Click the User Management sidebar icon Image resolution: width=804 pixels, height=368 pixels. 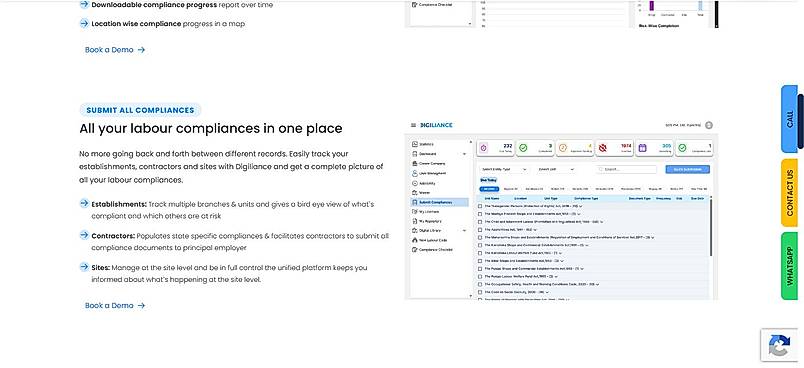click(415, 173)
